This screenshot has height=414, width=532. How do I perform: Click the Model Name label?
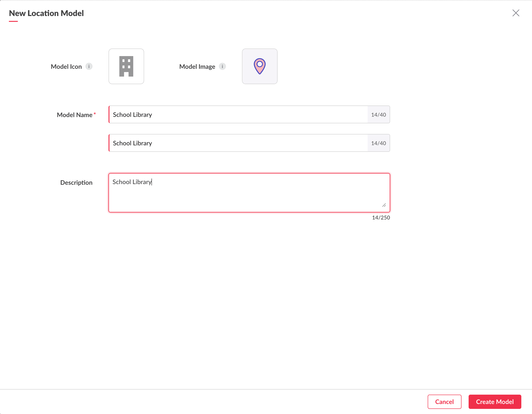[75, 115]
